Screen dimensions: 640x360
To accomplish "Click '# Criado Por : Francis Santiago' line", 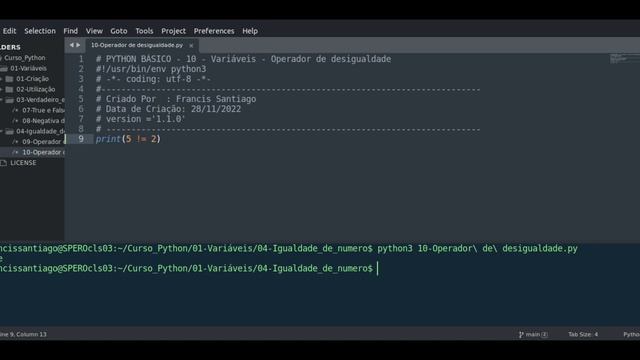I will pyautogui.click(x=176, y=99).
